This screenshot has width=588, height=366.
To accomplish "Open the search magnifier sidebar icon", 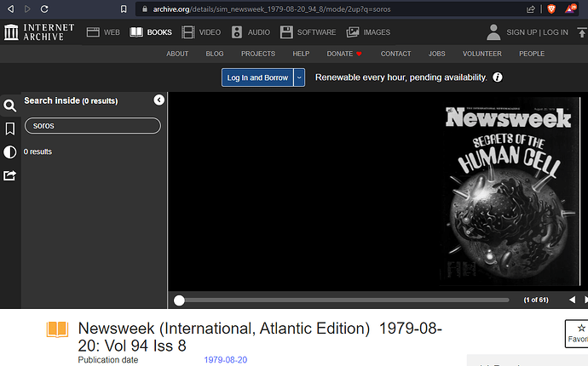I will point(9,106).
